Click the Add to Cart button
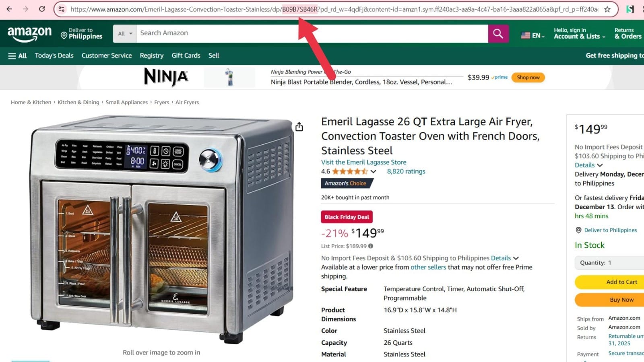Screen dimensions: 644x362 tap(609, 282)
